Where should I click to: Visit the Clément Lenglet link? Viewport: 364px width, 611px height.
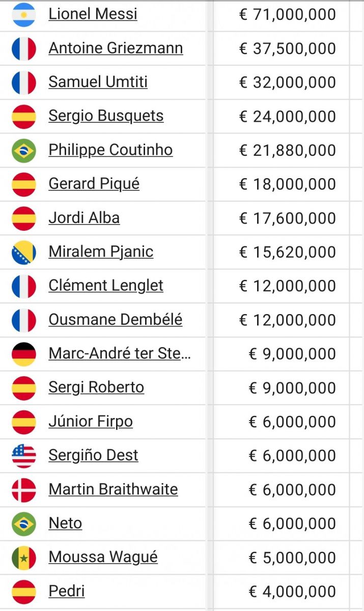click(106, 286)
